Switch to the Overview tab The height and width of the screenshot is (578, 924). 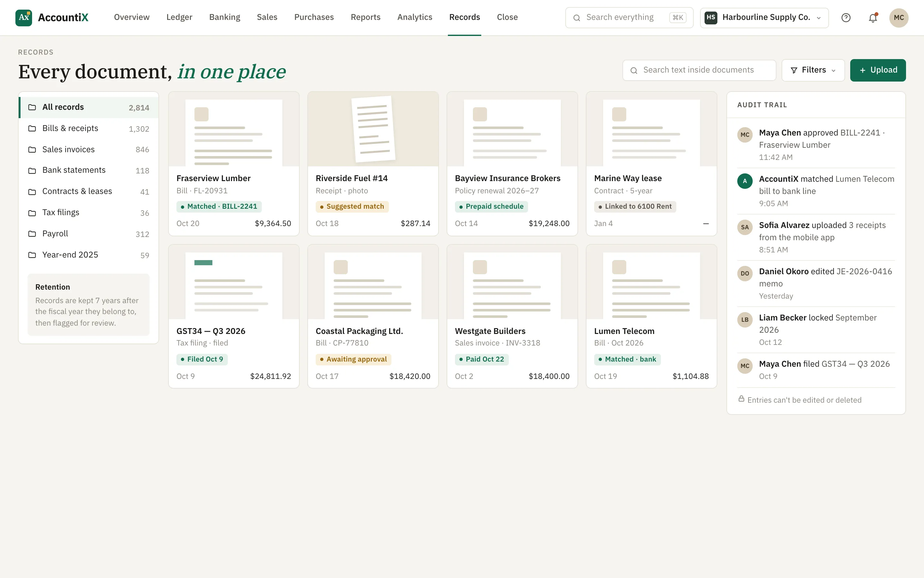[x=132, y=17]
